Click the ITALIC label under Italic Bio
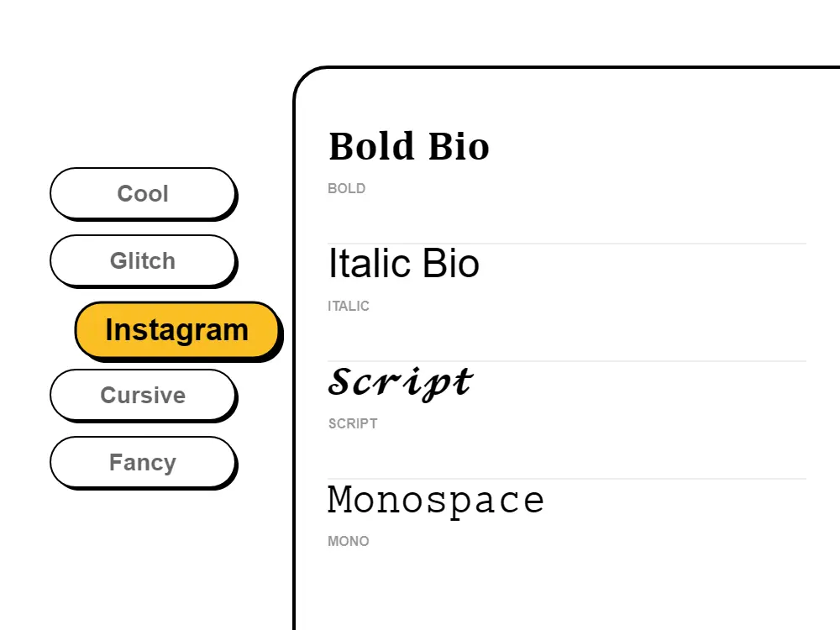 click(349, 306)
